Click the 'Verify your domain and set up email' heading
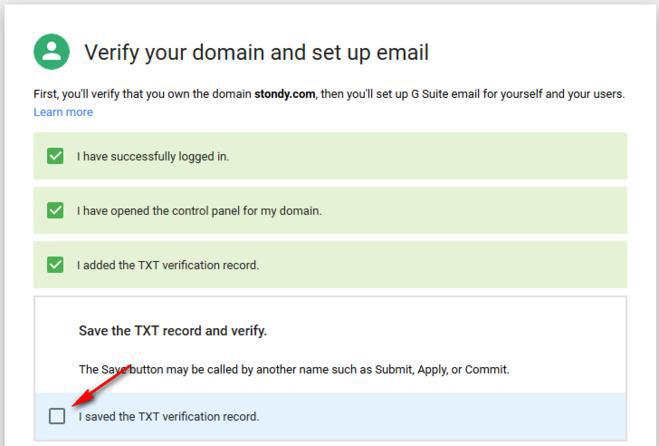 pos(256,53)
